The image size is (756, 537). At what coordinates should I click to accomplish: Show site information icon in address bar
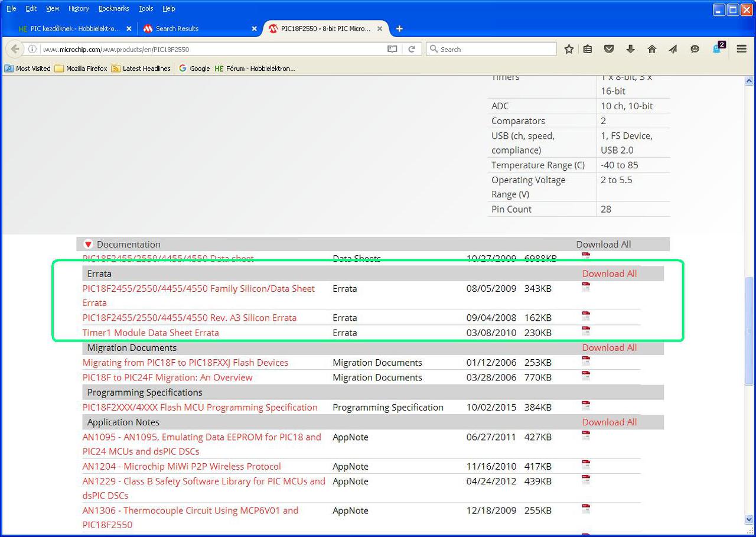[x=32, y=49]
